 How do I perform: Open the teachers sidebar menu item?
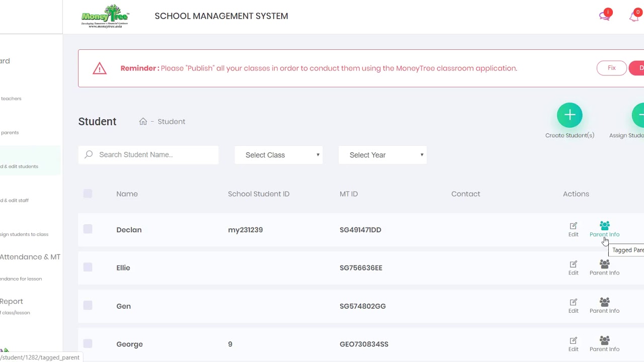click(11, 99)
